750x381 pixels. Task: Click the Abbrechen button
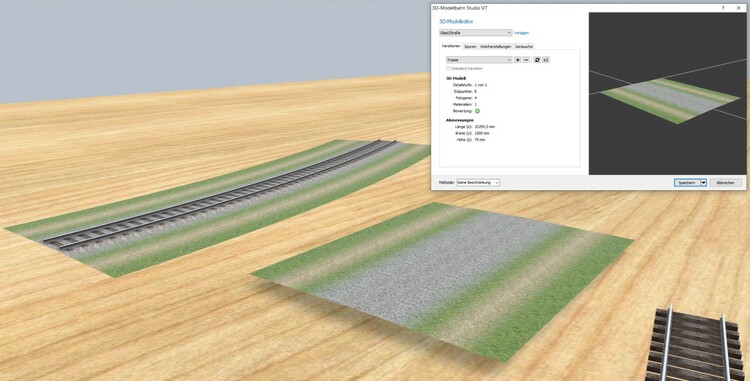[726, 183]
